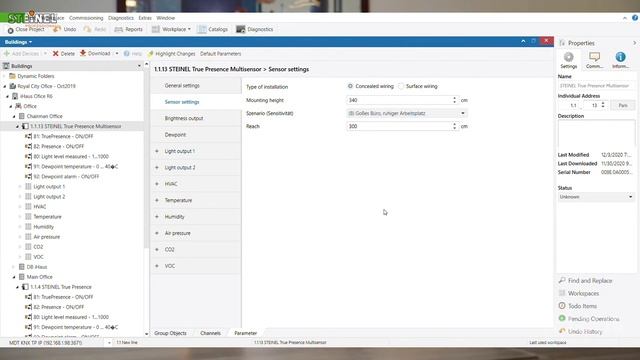Click the Dynamic Folders folder icon
Image resolution: width=640 pixels, height=360 pixels.
click(12, 76)
